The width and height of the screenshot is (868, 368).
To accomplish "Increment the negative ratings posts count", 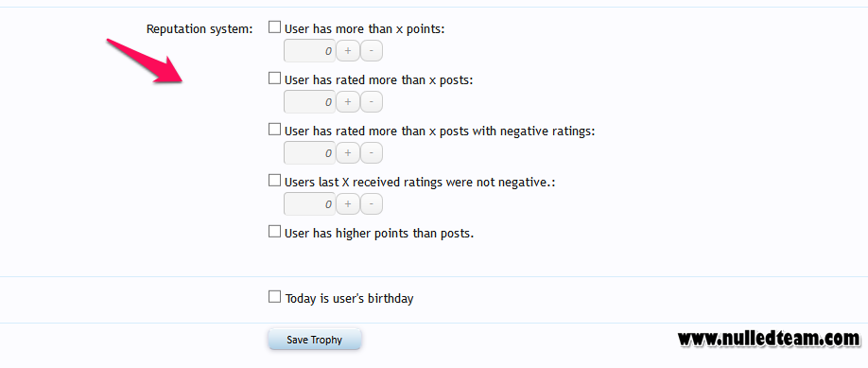I will click(x=348, y=153).
